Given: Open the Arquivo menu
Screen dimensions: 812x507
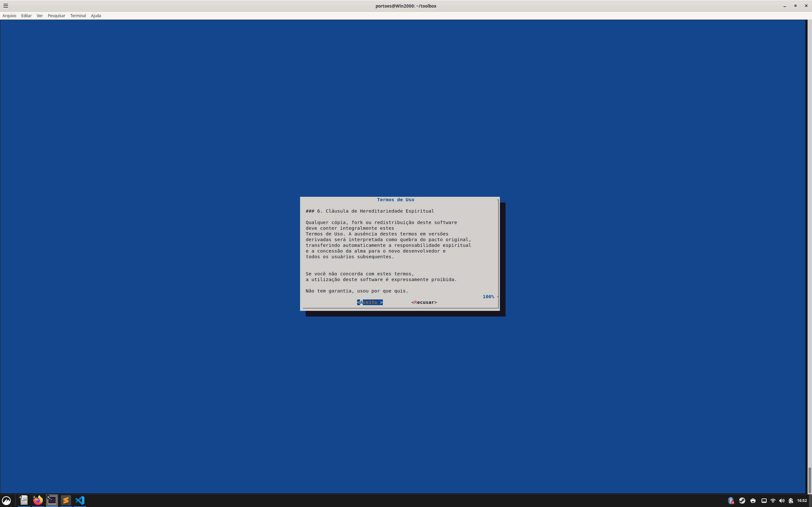Looking at the screenshot, I should pyautogui.click(x=10, y=16).
